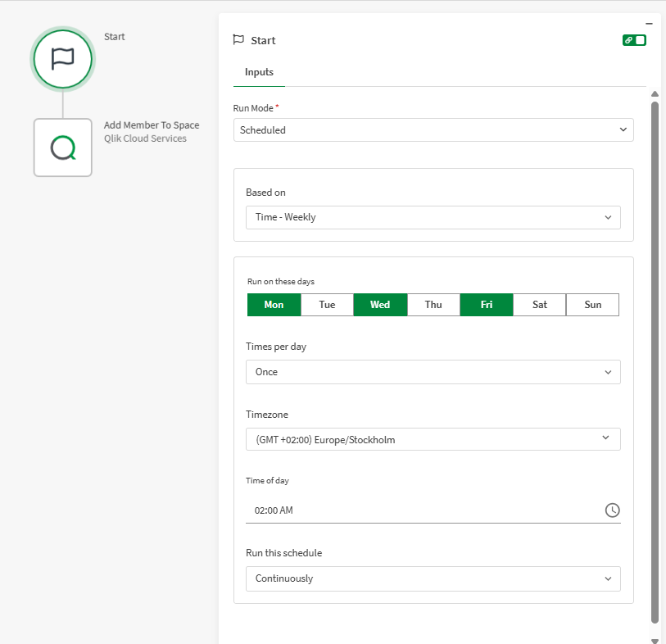Toggle Tue in run days
The width and height of the screenshot is (666, 644).
[x=327, y=305]
